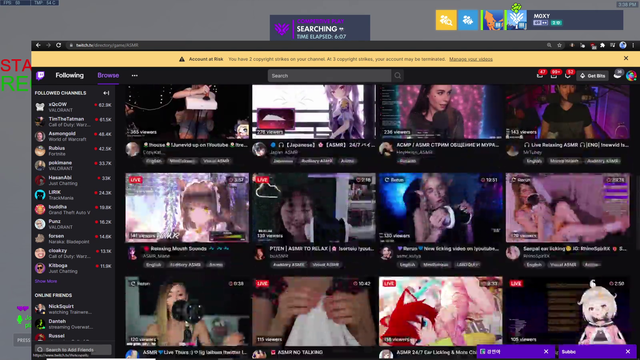Viewport: 640px width, 360px height.
Task: Open buddha channel in sidebar
Action: pos(73,209)
